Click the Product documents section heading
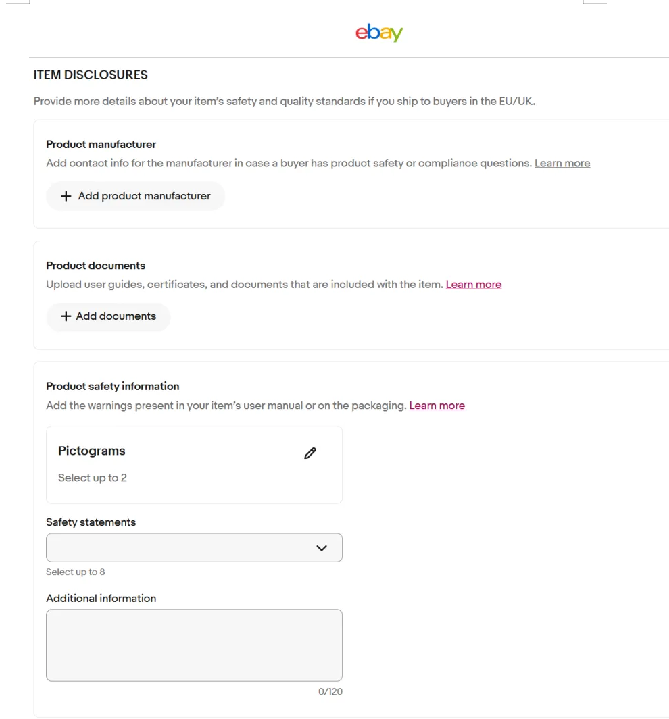The height and width of the screenshot is (719, 669). click(96, 265)
